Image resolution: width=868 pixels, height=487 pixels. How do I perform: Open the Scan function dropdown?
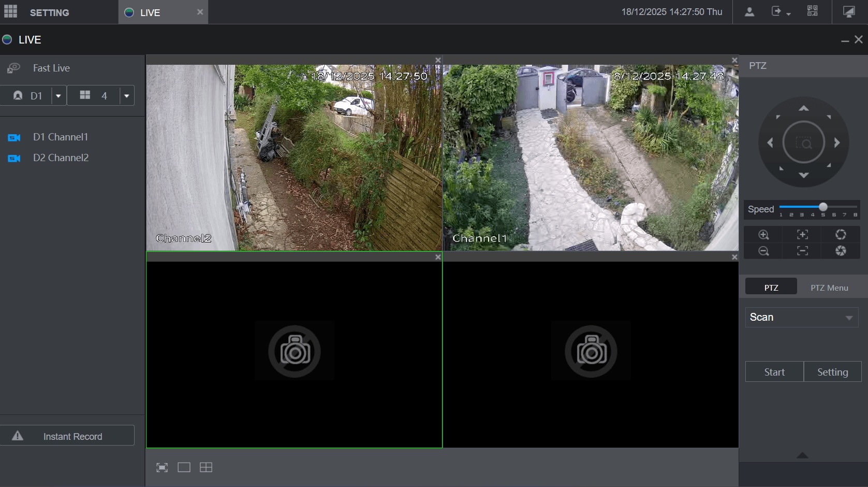tap(801, 317)
